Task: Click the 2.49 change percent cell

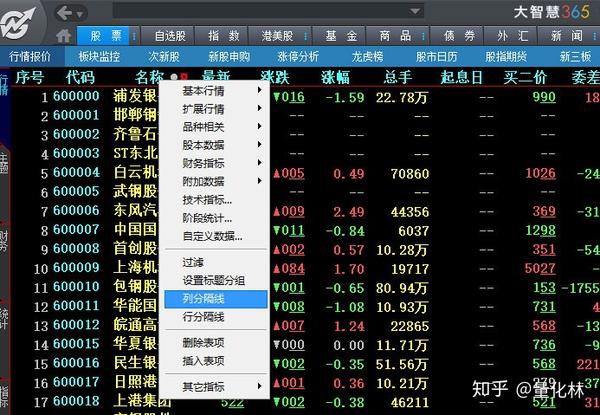Action: pos(349,212)
